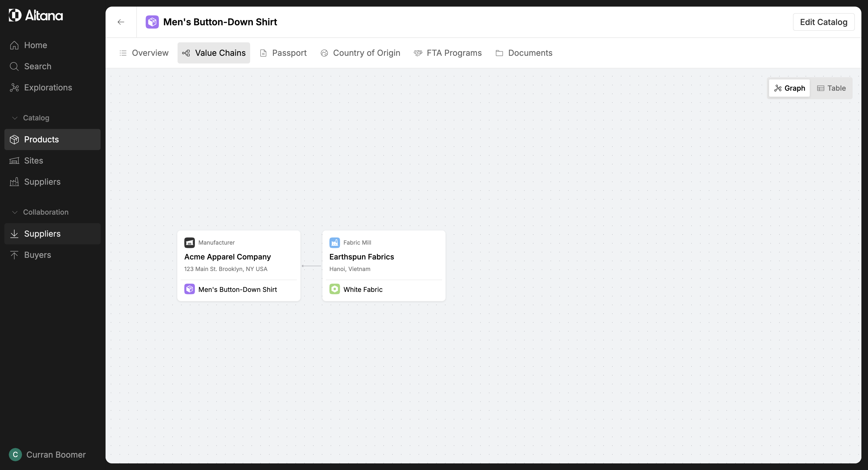Switch to Table view
This screenshot has height=470, width=868.
(x=831, y=88)
